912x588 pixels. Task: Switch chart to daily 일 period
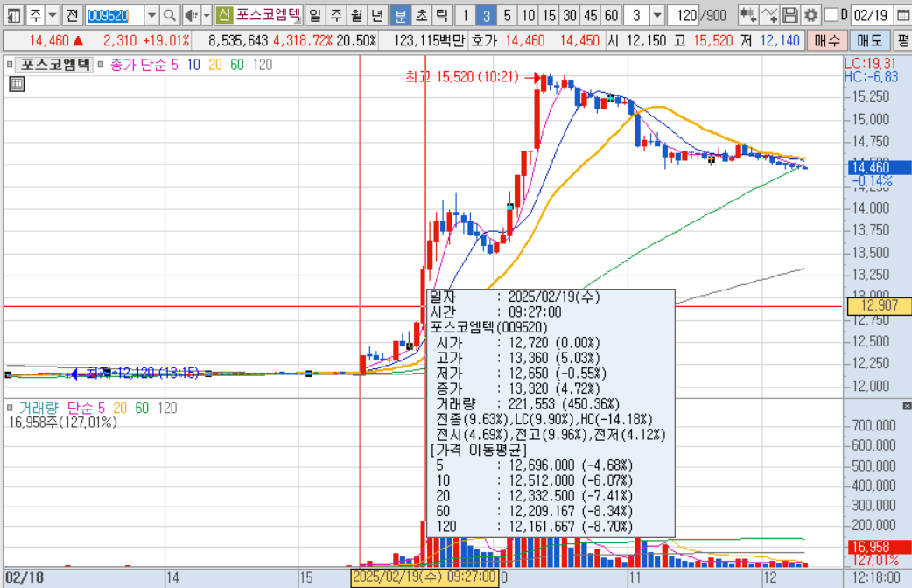click(x=315, y=15)
